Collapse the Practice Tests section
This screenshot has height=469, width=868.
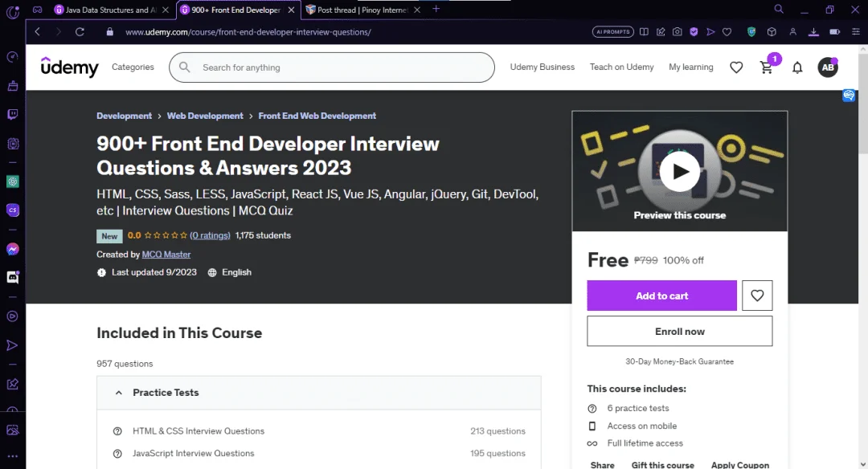[x=319, y=393]
